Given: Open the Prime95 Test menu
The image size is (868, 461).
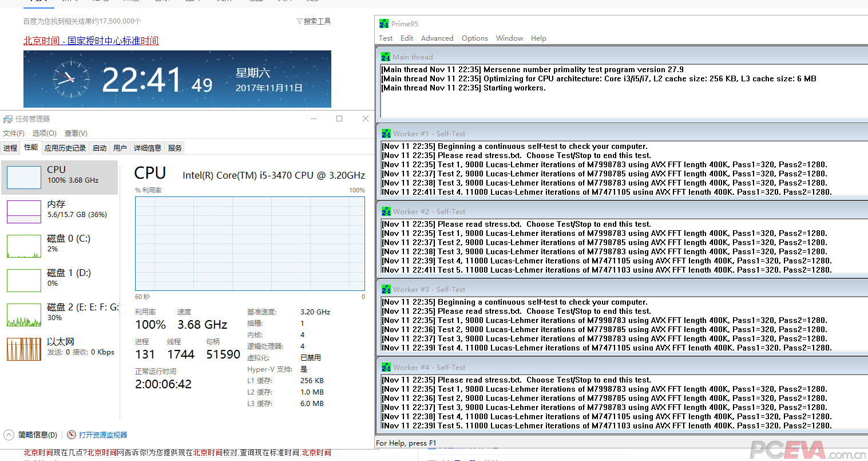Looking at the screenshot, I should click(386, 38).
